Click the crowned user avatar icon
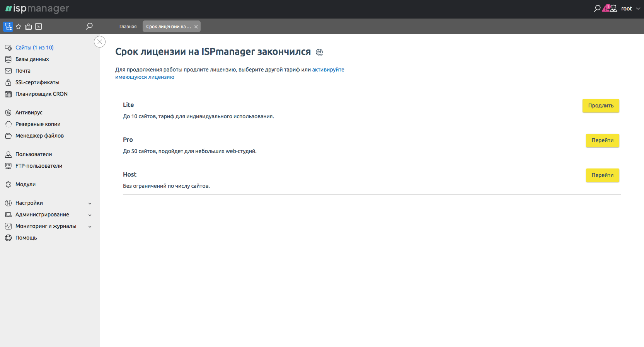The width and height of the screenshot is (644, 347). 613,9
